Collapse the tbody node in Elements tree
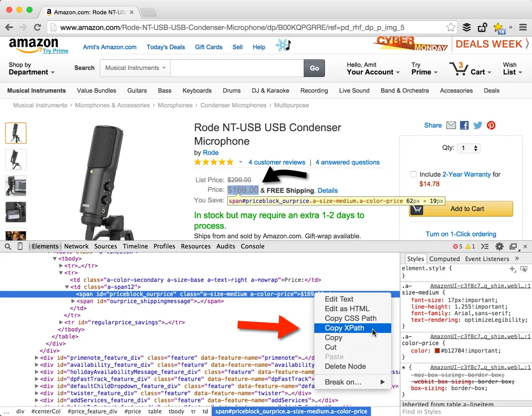The width and height of the screenshot is (532, 416). tap(55, 259)
